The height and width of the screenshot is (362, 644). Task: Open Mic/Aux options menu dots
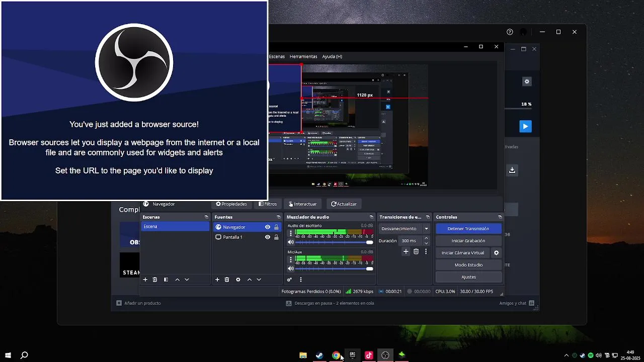point(290,260)
